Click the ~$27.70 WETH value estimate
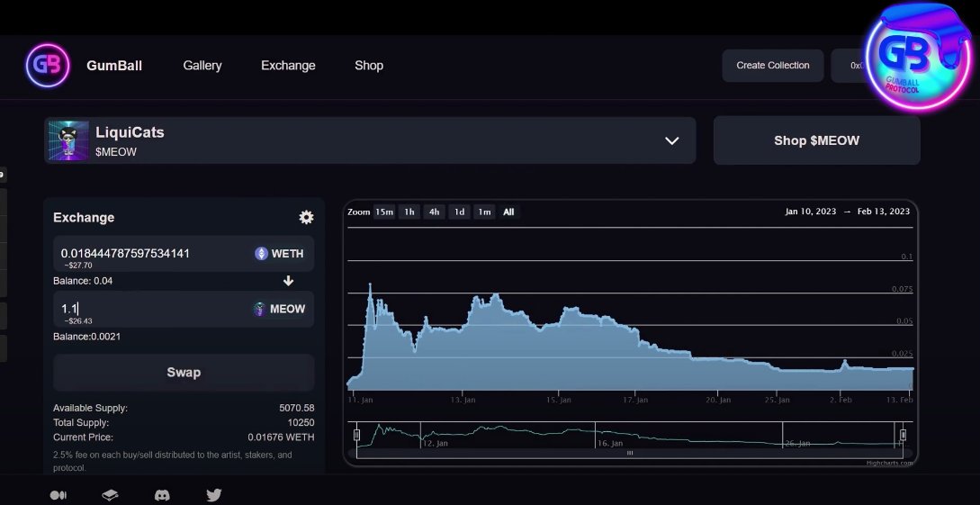The width and height of the screenshot is (980, 505). [78, 266]
